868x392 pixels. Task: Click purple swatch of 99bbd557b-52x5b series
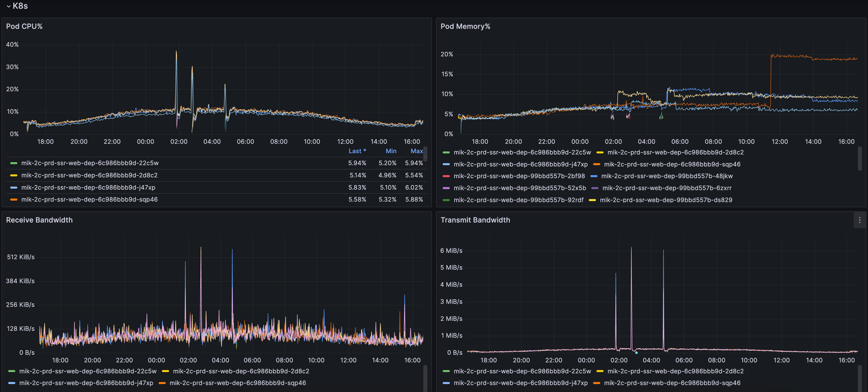tap(446, 188)
